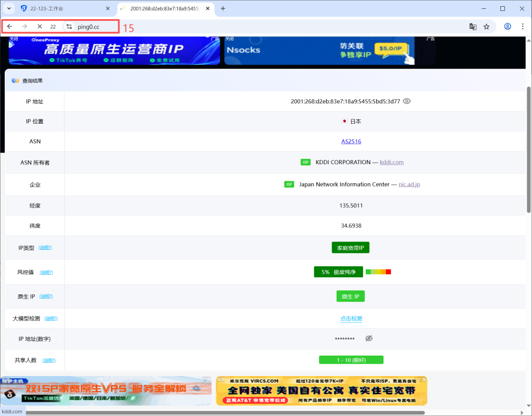This screenshot has height=416, width=532.
Task: Bookmark this page using the star icon
Action: pos(487,26)
